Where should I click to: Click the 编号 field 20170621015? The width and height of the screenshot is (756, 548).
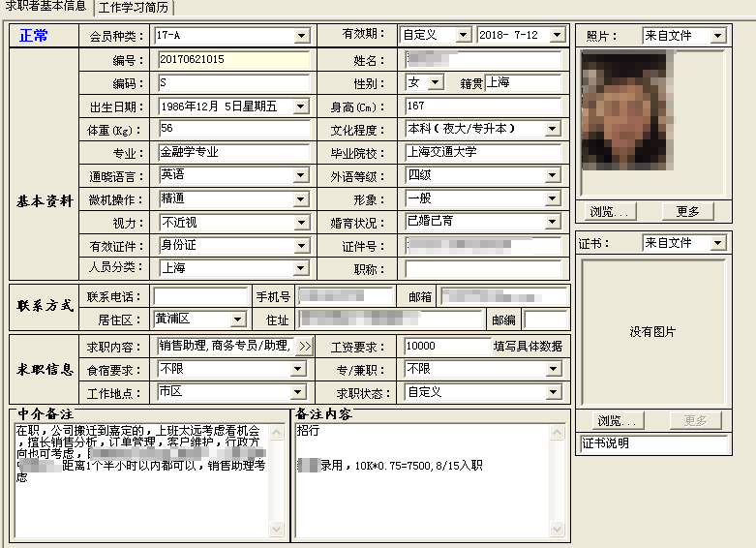(x=234, y=60)
